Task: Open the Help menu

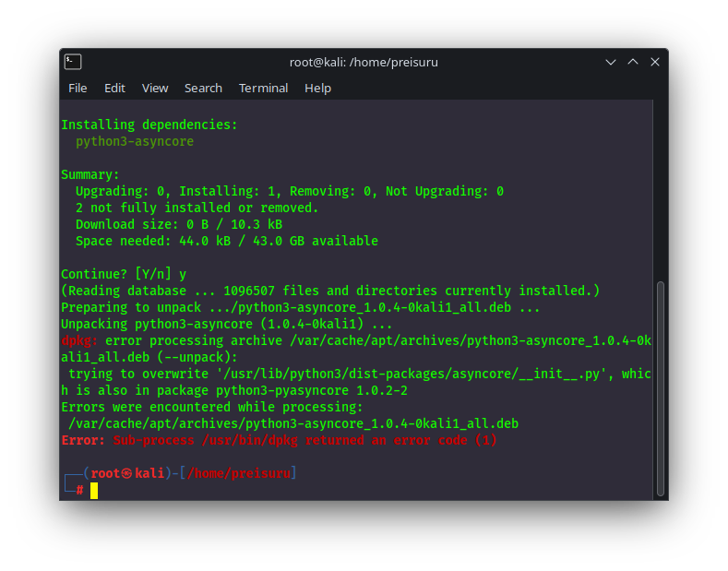Action: 317,88
